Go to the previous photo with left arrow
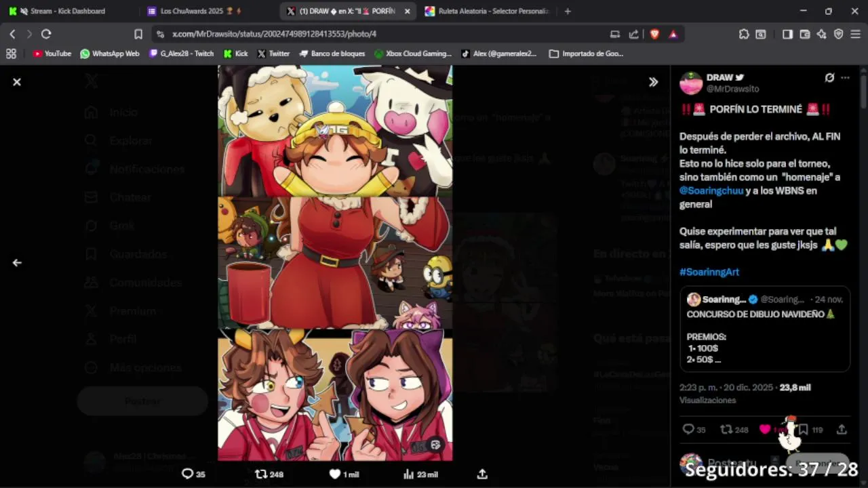Image resolution: width=868 pixels, height=488 pixels. click(17, 263)
